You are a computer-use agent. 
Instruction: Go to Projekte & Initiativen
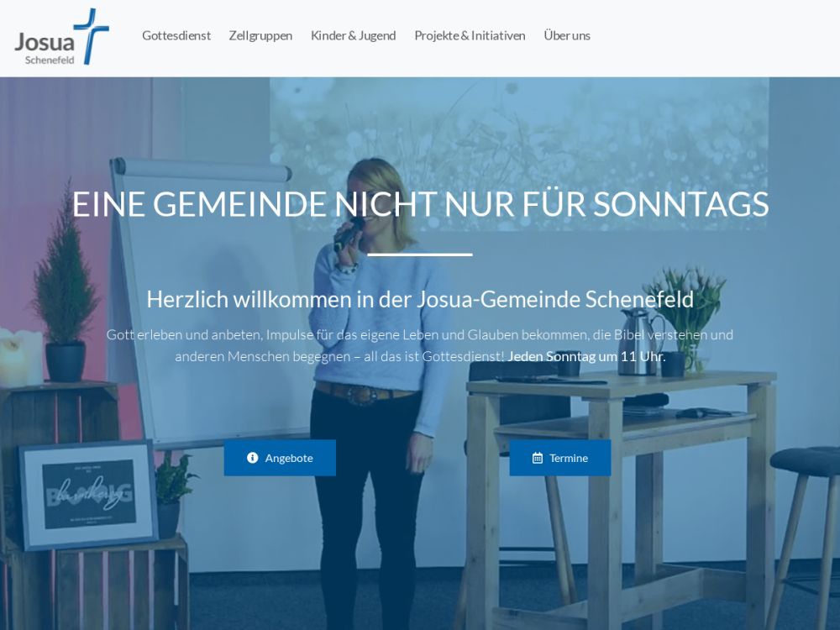coord(470,35)
